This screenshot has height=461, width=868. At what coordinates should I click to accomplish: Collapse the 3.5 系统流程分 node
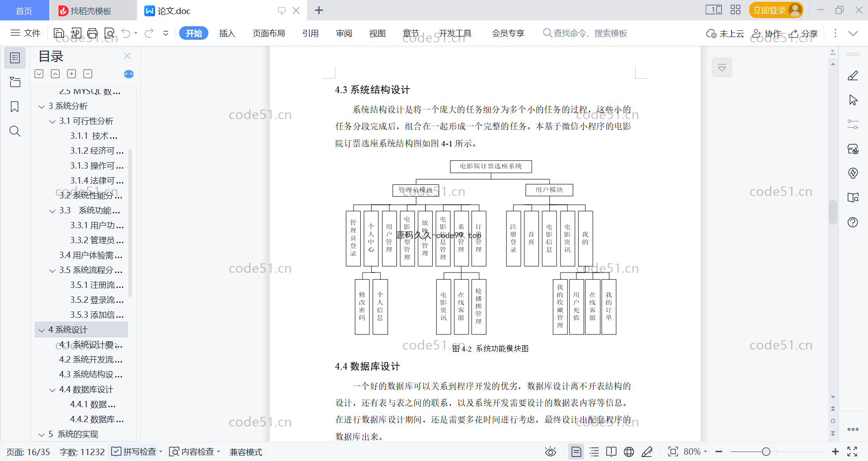[x=52, y=271]
